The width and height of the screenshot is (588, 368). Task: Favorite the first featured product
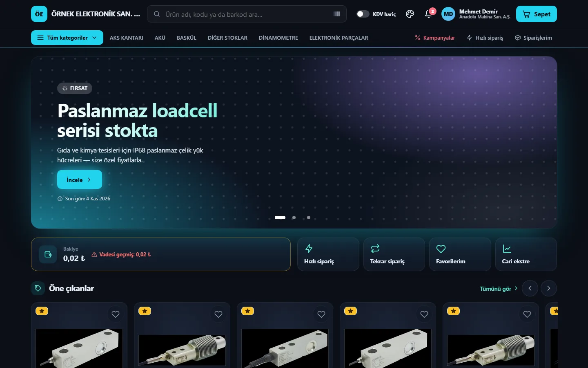pos(116,314)
